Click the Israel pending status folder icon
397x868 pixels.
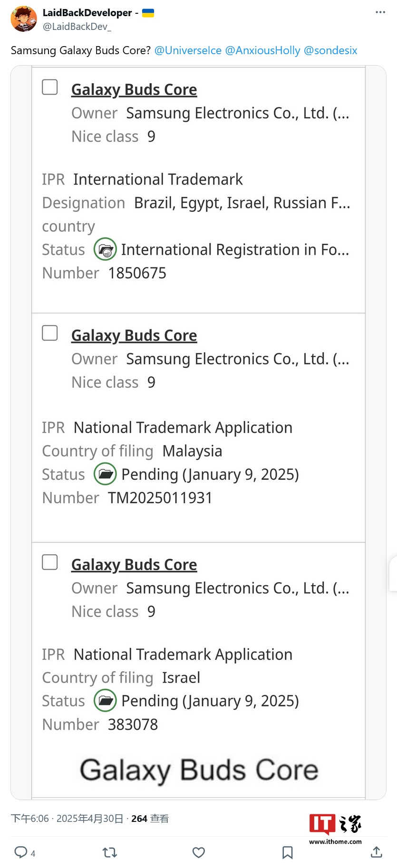(105, 701)
